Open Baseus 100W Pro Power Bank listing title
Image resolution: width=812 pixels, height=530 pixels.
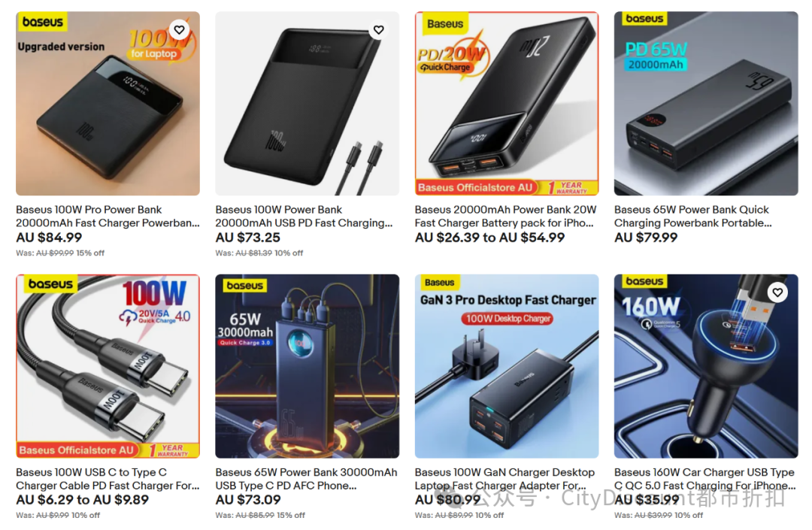tap(108, 217)
